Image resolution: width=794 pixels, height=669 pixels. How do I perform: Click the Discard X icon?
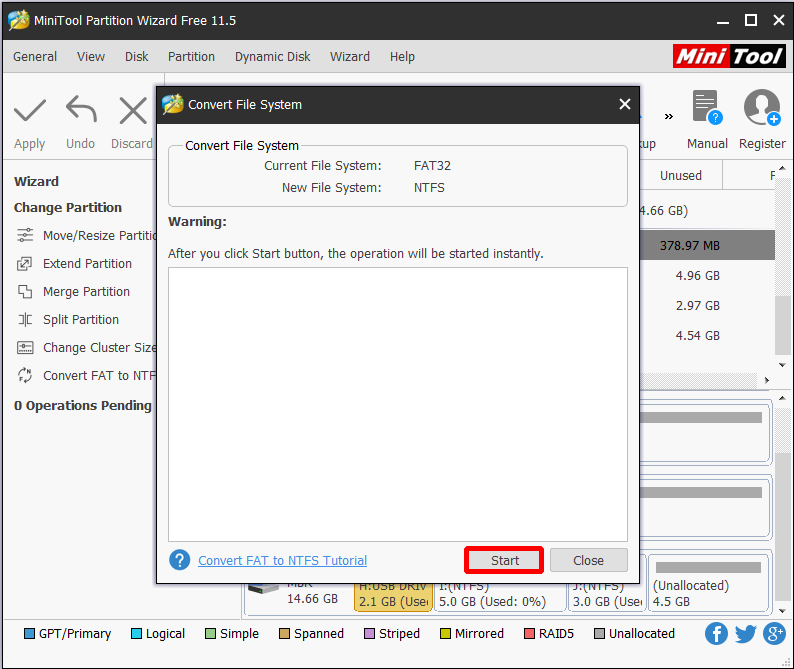pyautogui.click(x=133, y=110)
